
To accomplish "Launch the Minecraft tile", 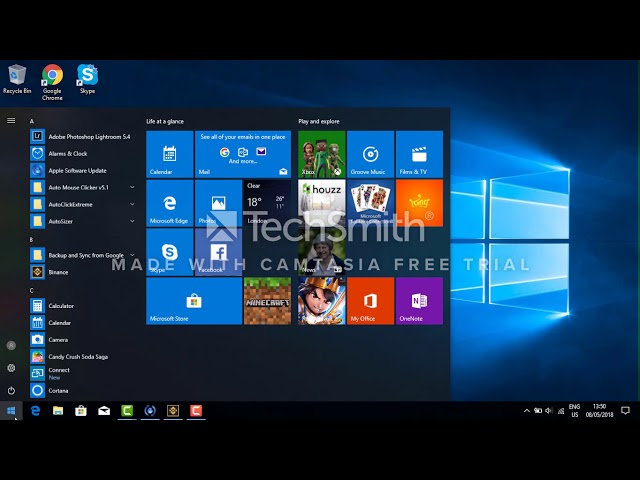I will [x=267, y=301].
